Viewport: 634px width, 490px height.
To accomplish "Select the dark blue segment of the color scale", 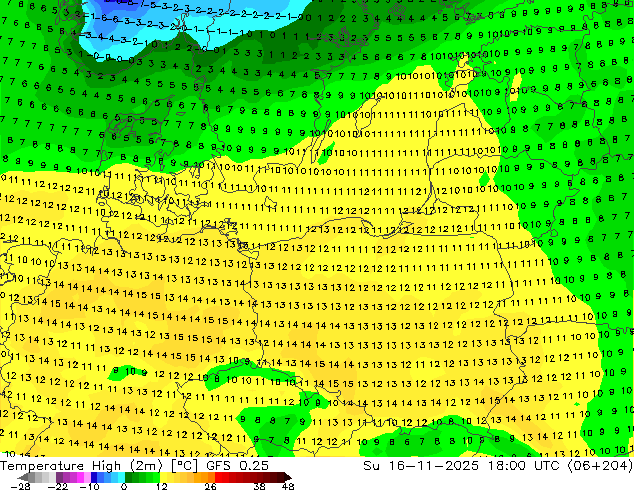I will click(94, 477).
